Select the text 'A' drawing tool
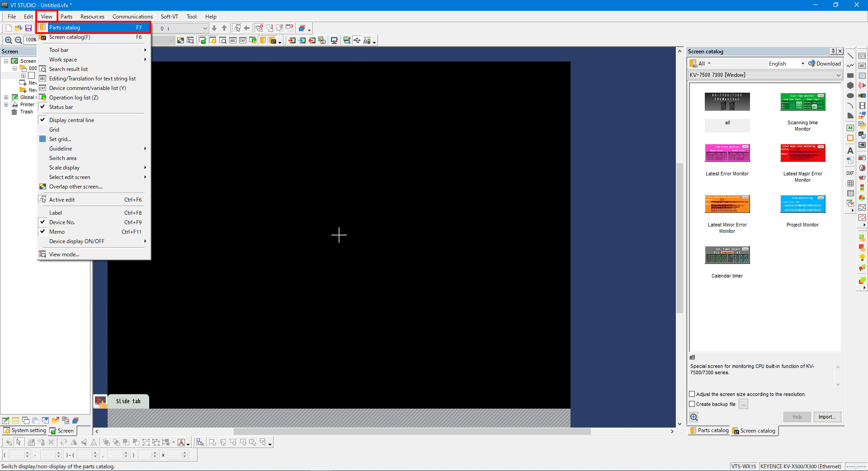This screenshot has height=471, width=868. [850, 151]
